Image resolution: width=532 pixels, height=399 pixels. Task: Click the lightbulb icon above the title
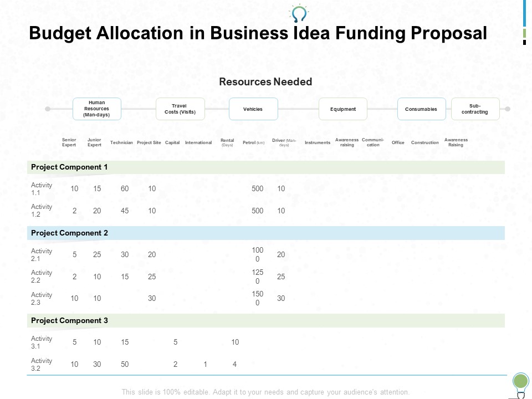click(x=299, y=13)
